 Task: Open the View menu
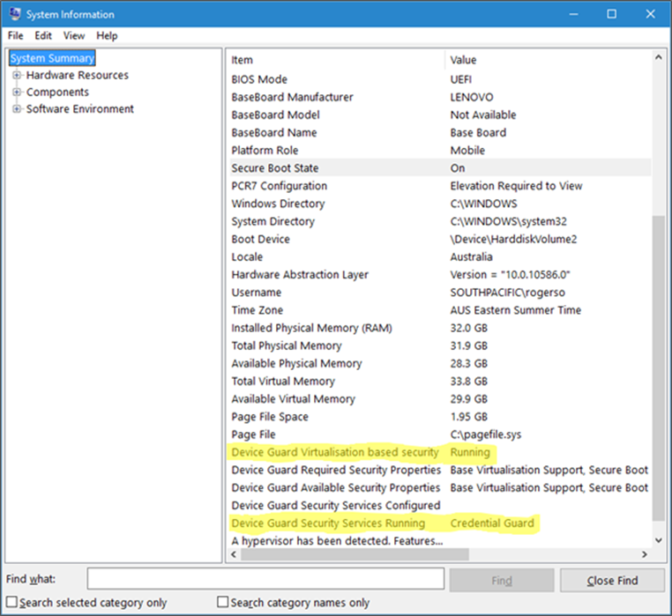pyautogui.click(x=74, y=35)
